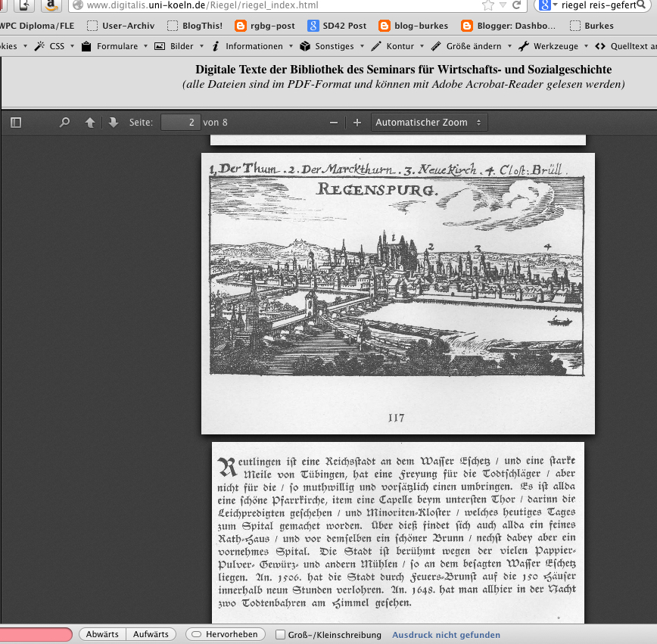Viewport: 657px width, 644px height.
Task: Open the BlogThis! bookmark
Action: point(195,26)
